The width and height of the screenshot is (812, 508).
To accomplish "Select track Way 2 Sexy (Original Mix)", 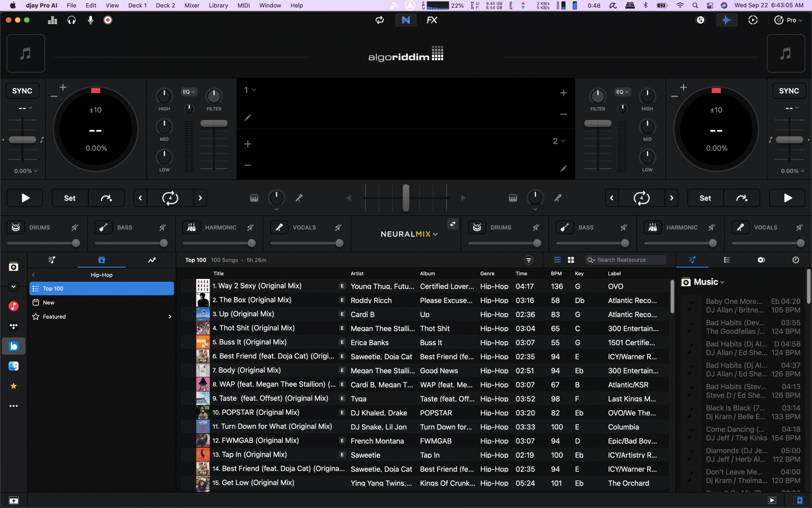I will click(425, 286).
